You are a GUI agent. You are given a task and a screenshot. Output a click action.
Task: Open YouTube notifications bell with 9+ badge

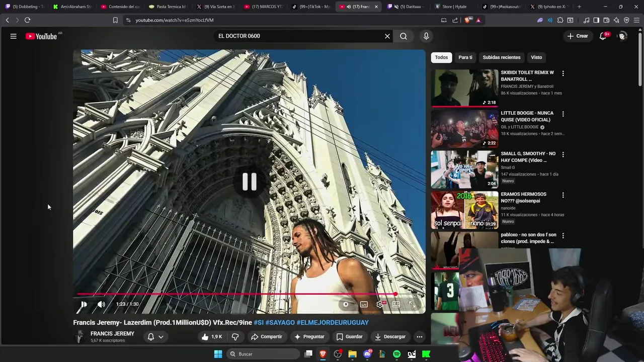(x=603, y=36)
